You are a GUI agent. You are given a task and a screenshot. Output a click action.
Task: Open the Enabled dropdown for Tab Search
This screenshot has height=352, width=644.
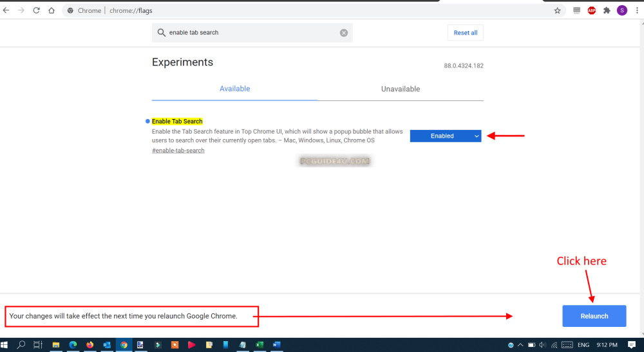[446, 136]
